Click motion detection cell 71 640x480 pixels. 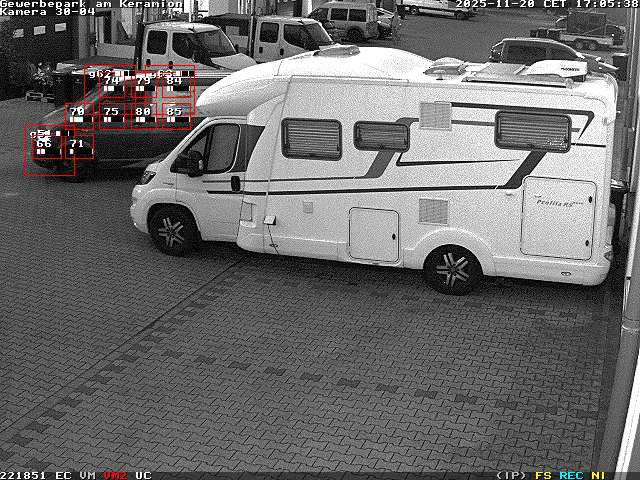pos(77,145)
